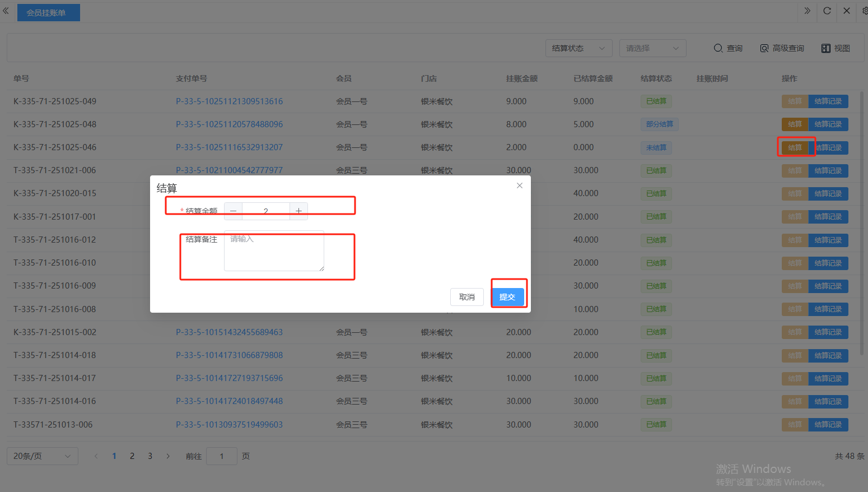Expand the 结算状态 dropdown
Image resolution: width=868 pixels, height=492 pixels.
[578, 48]
